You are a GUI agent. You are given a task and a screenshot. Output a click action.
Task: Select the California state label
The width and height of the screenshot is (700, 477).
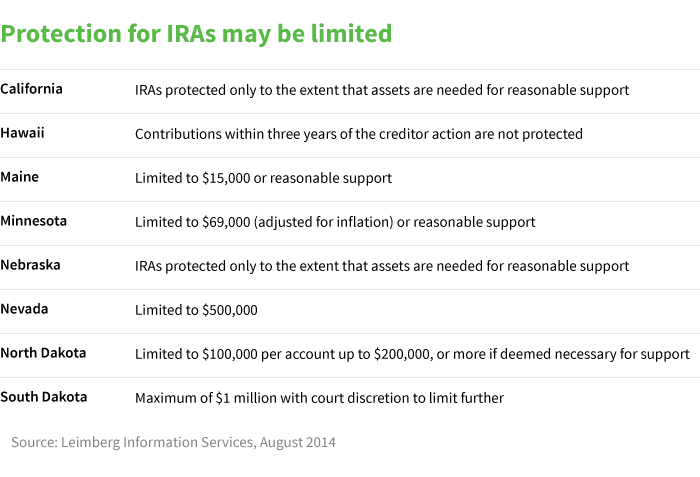(31, 89)
